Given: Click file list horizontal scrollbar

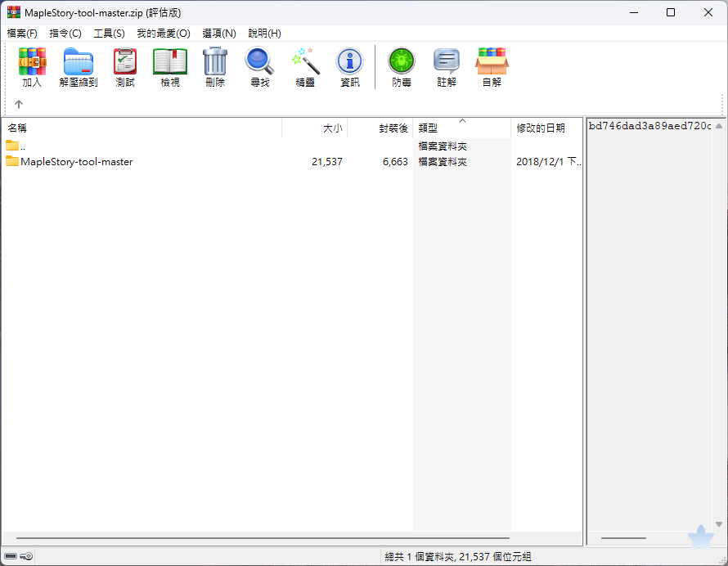Looking at the screenshot, I should tap(263, 538).
